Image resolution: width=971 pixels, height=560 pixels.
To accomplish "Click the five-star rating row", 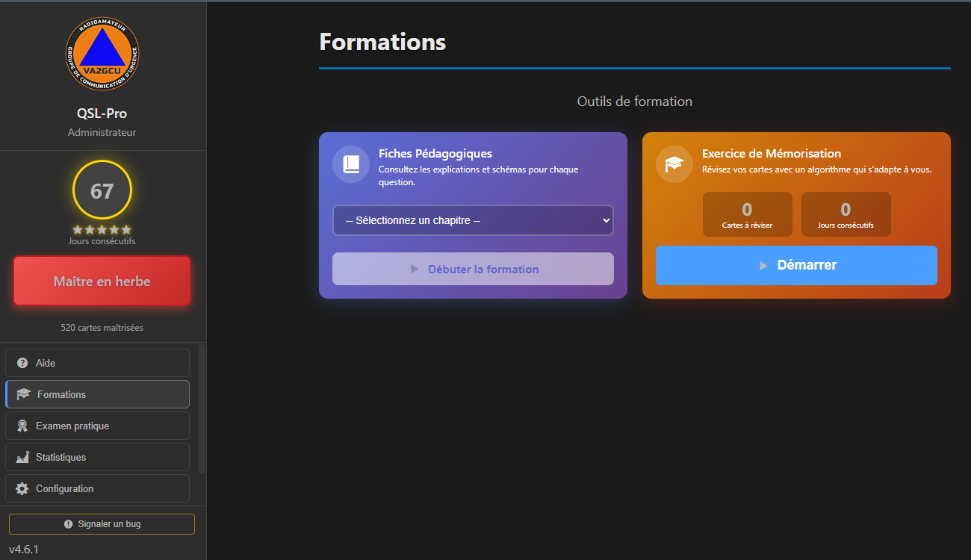I will pos(102,229).
